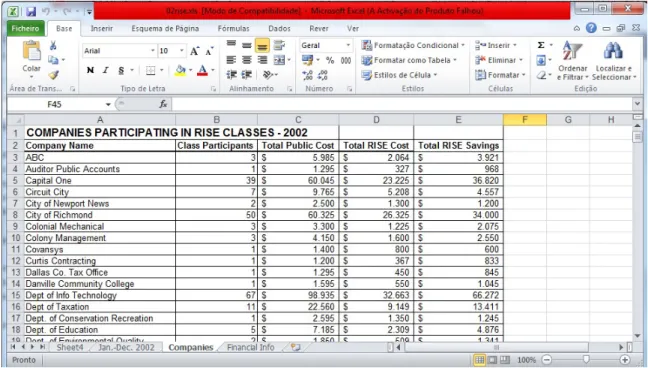Click Ordenar e Filtrar button
This screenshot has width=648, height=368.
(x=572, y=61)
